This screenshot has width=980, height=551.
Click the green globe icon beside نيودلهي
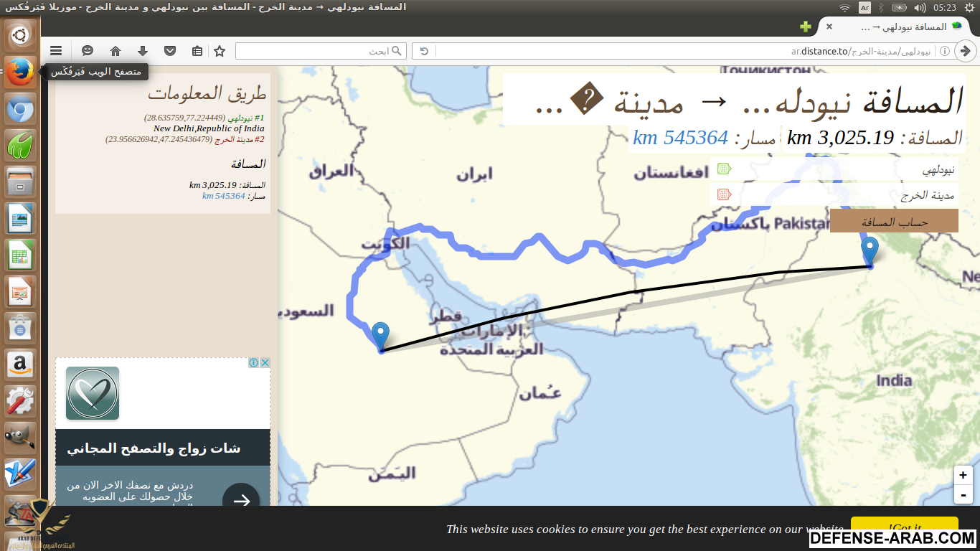(x=723, y=169)
